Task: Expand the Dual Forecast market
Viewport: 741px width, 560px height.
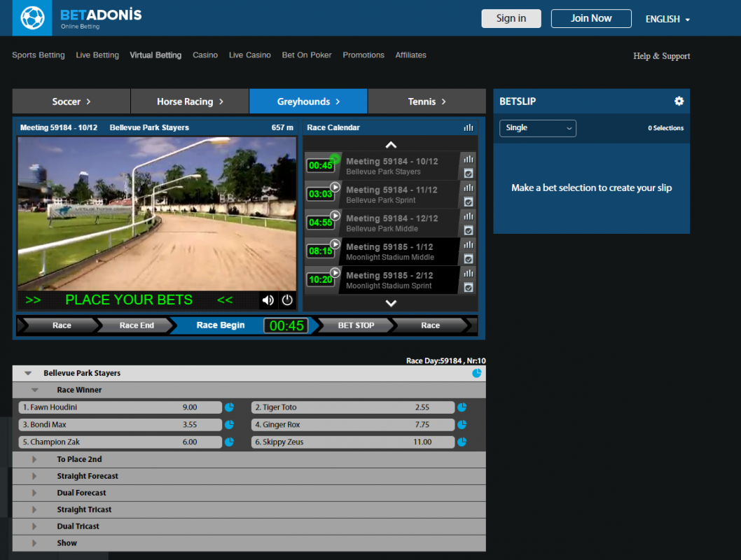Action: coord(34,493)
